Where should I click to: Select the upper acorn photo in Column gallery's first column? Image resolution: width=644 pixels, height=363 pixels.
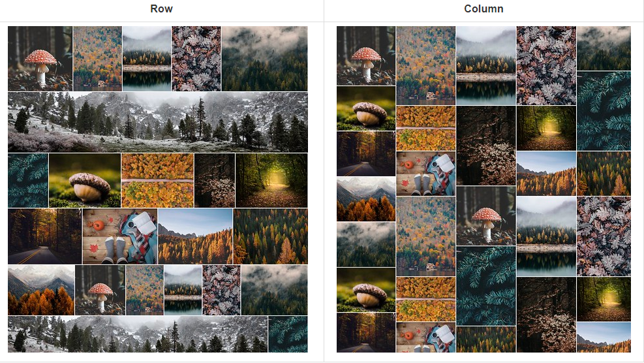pyautogui.click(x=366, y=108)
